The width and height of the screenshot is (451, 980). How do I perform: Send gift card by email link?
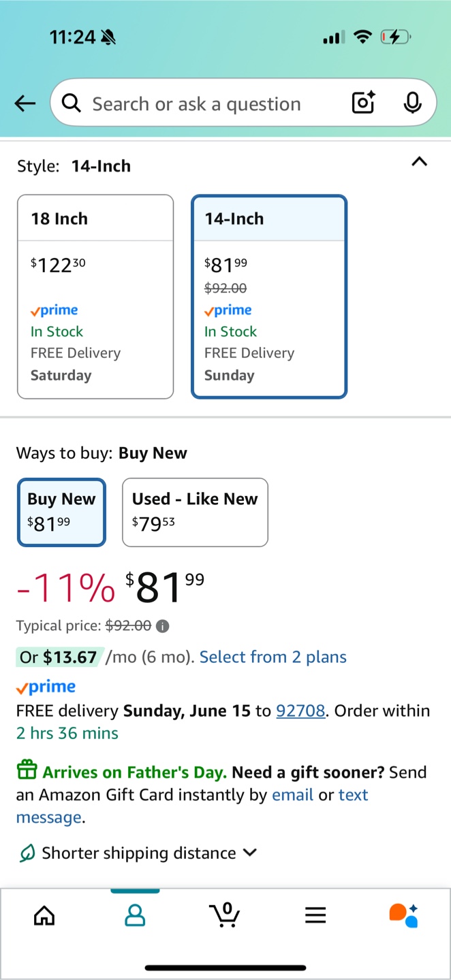click(292, 795)
